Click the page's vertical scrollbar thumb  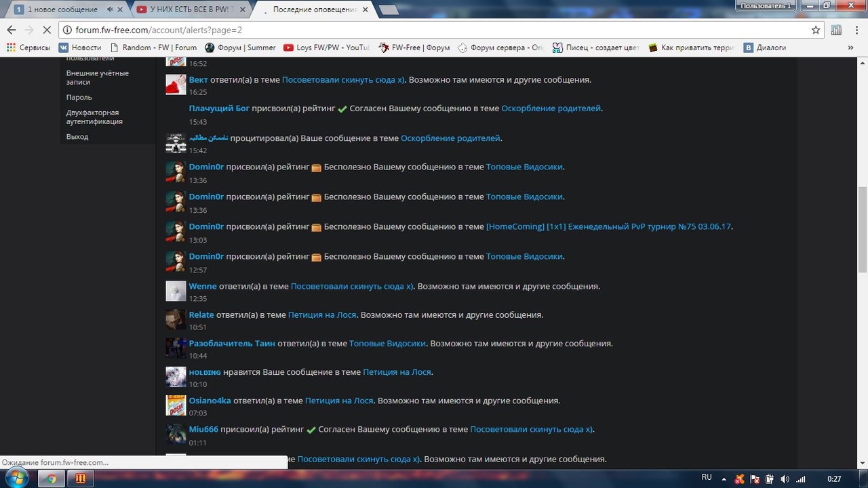(x=862, y=230)
